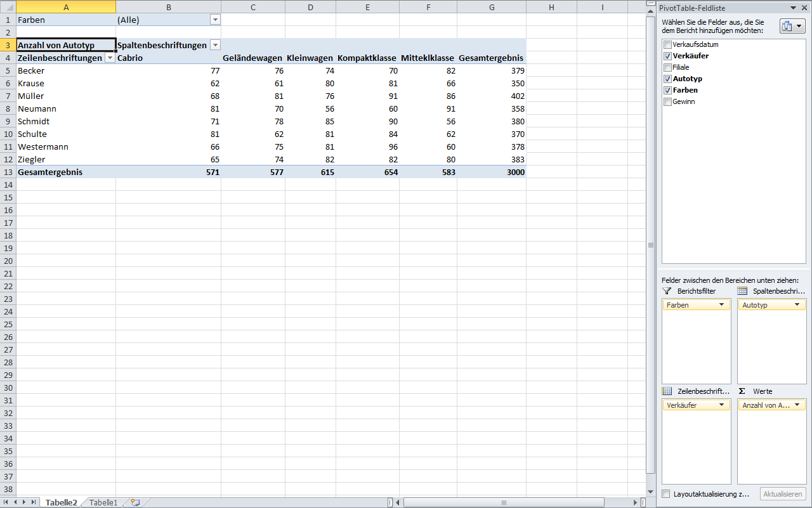The image size is (812, 508).
Task: Select the cell with seller name Müller
Action: tap(66, 96)
